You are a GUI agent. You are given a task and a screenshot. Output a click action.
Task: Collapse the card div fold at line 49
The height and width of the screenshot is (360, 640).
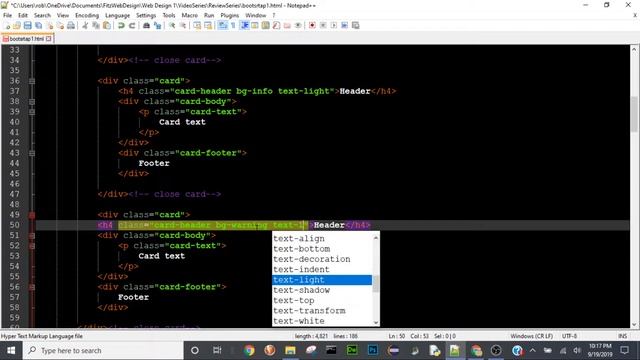tap(32, 215)
